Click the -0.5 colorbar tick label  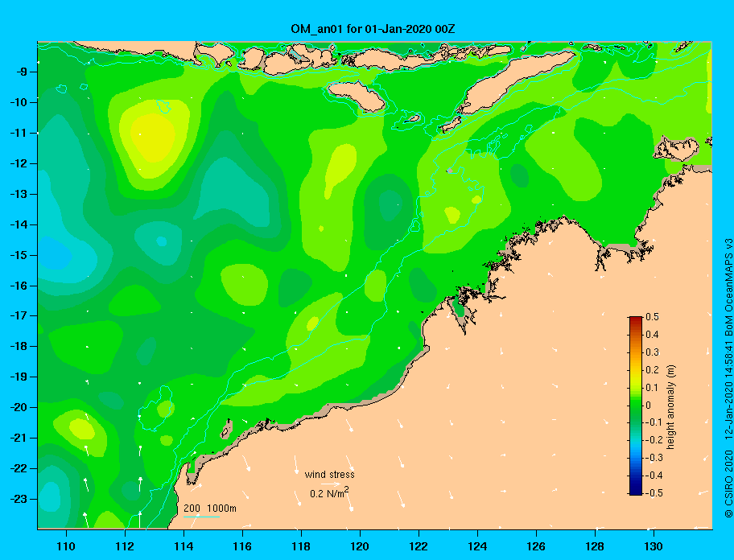[x=654, y=492]
